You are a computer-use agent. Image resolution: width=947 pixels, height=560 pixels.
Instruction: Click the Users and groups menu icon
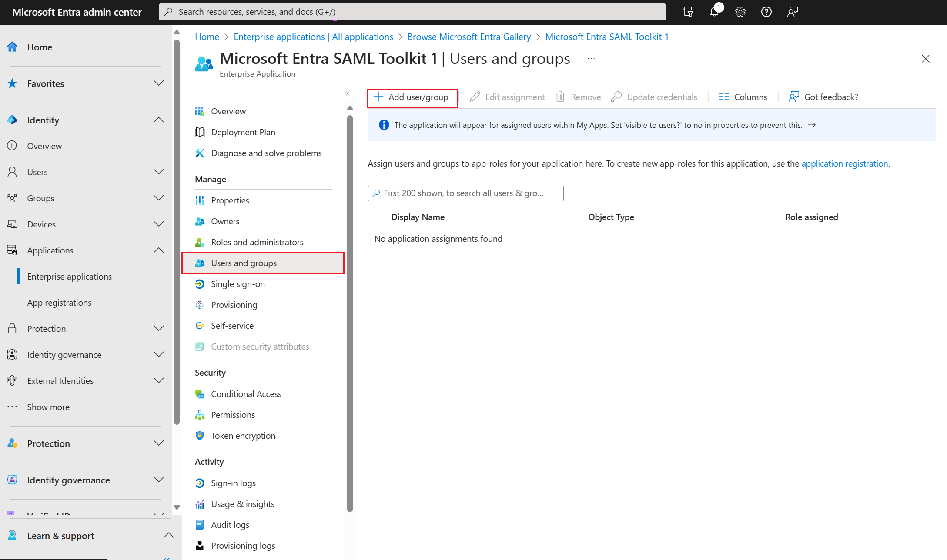click(199, 262)
